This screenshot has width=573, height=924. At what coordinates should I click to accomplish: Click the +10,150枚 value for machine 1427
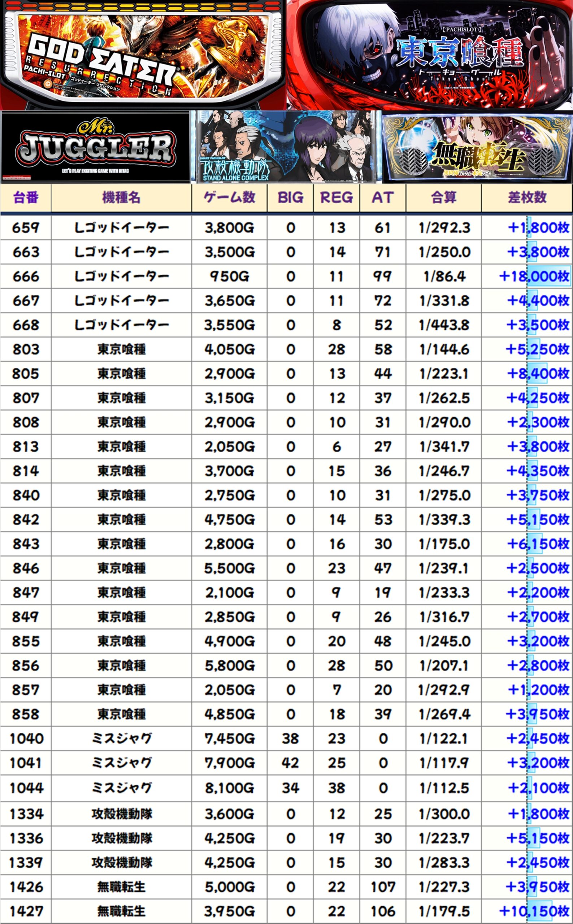pyautogui.click(x=534, y=911)
